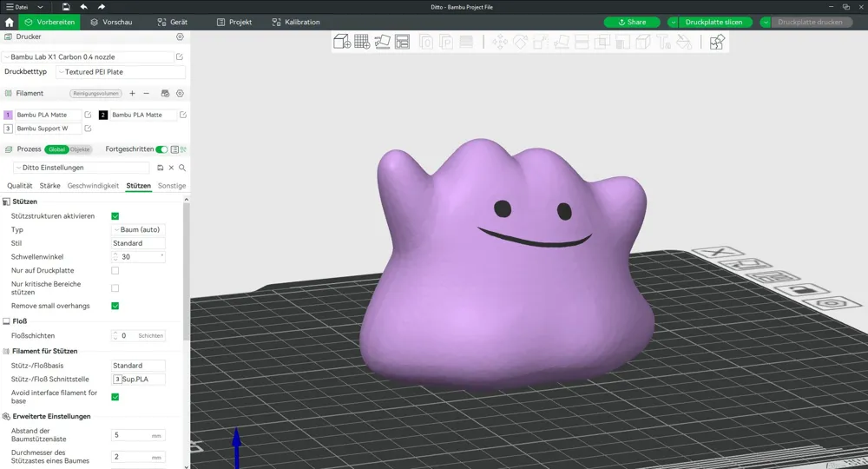Open the Datei menu dropdown arrow
868x469 pixels.
point(40,7)
